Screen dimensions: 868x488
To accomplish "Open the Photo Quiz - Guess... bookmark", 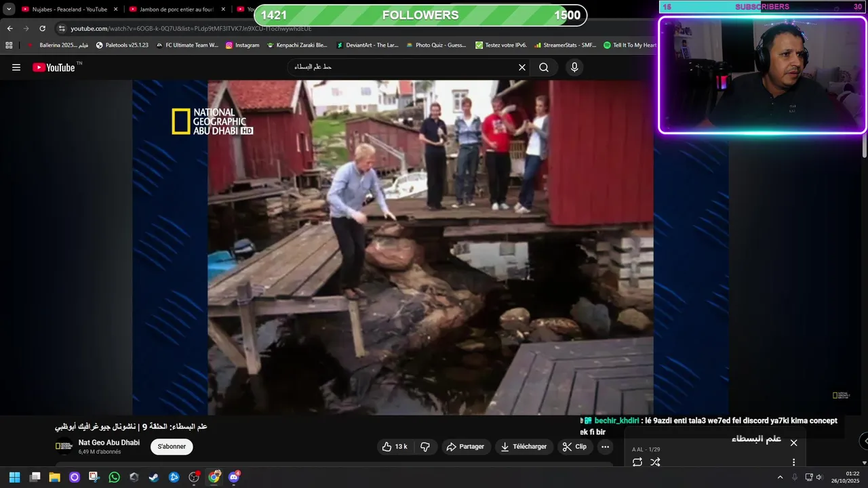I will [x=436, y=45].
